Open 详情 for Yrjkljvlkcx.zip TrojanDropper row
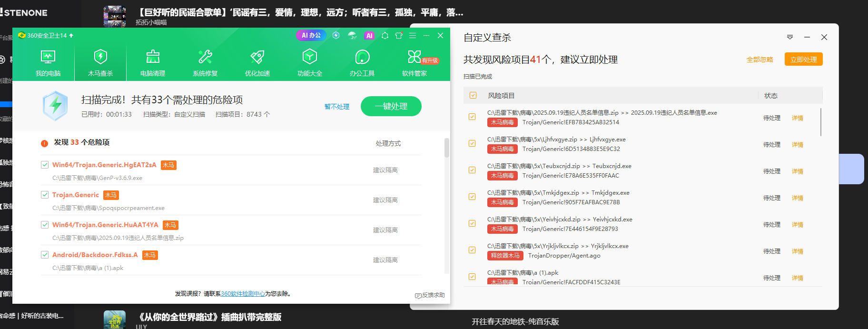This screenshot has width=868, height=329. 798,251
